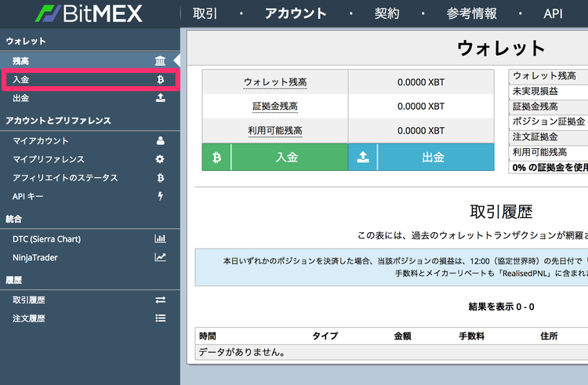Click the line chart icon beside NinjaTrader
The width and height of the screenshot is (588, 385).
pos(160,257)
